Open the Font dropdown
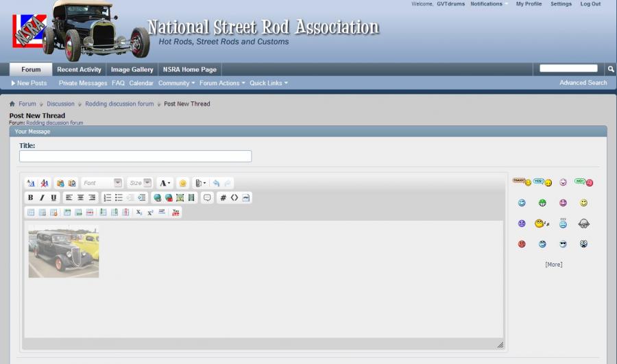 coord(101,183)
